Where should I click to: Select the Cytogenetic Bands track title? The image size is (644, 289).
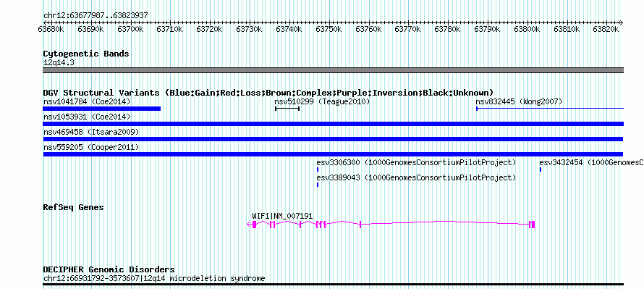pyautogui.click(x=86, y=54)
